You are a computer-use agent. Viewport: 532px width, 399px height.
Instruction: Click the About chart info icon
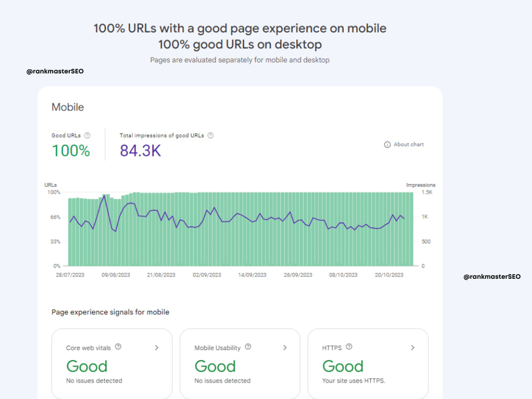pyautogui.click(x=387, y=145)
